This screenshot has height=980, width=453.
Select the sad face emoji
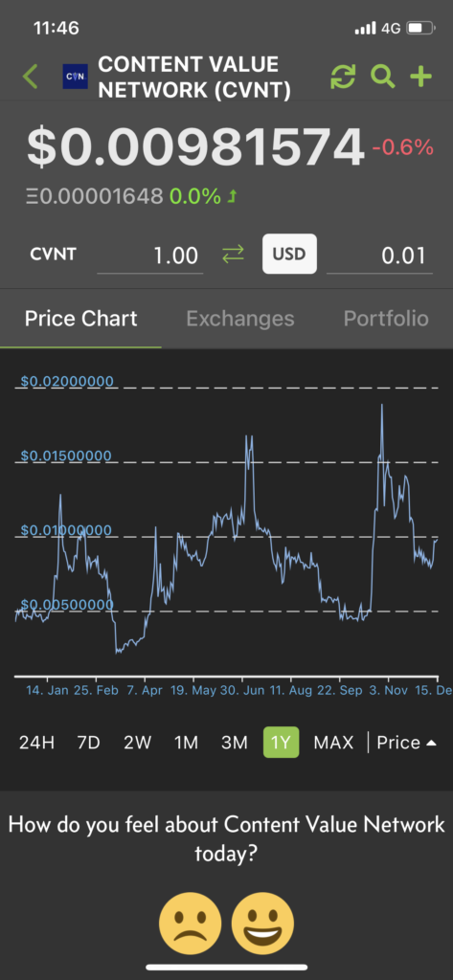[x=191, y=923]
